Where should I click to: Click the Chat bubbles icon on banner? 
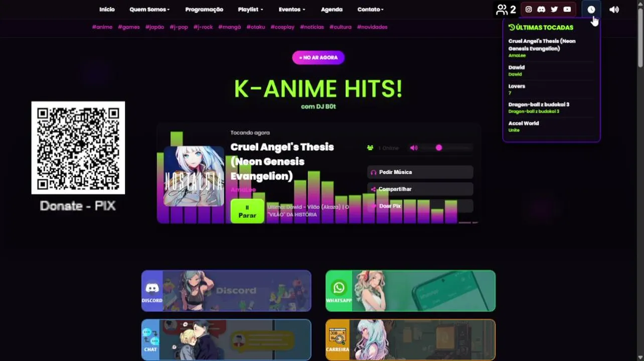[x=150, y=336]
